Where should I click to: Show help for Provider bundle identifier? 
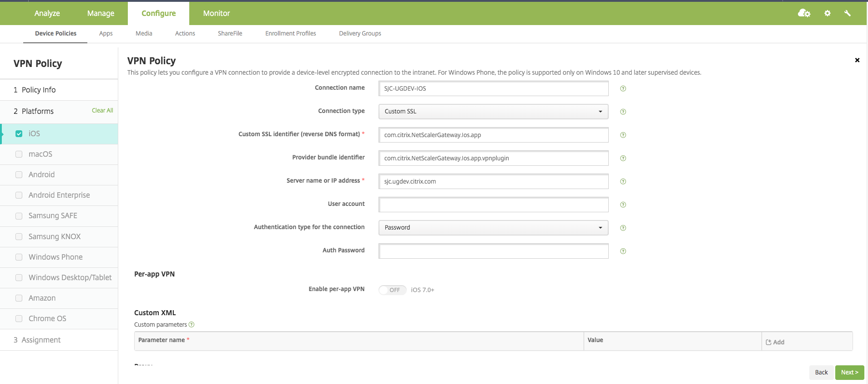click(x=623, y=158)
